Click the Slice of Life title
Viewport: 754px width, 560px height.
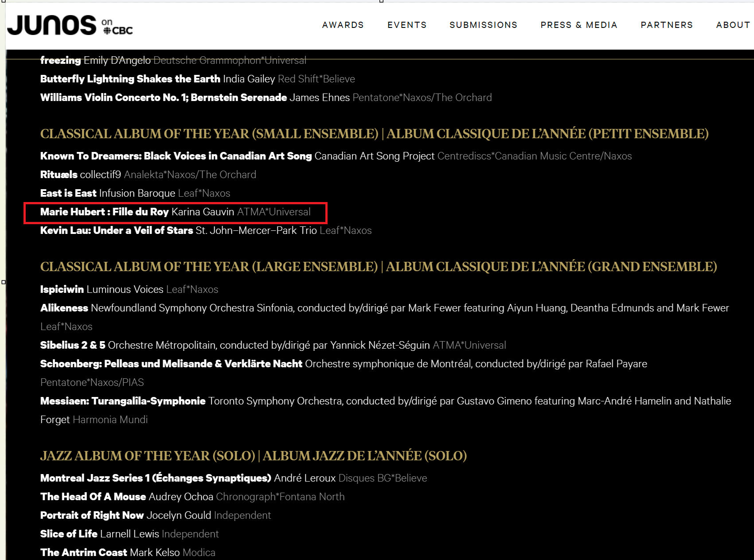pyautogui.click(x=69, y=534)
